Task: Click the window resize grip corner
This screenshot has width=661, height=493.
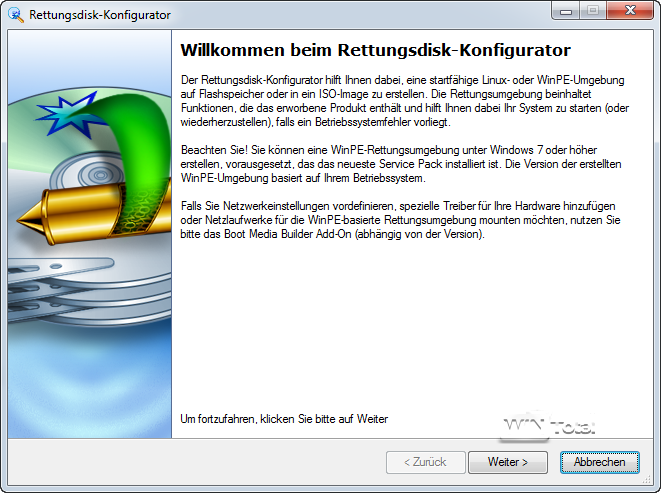Action: click(647, 480)
